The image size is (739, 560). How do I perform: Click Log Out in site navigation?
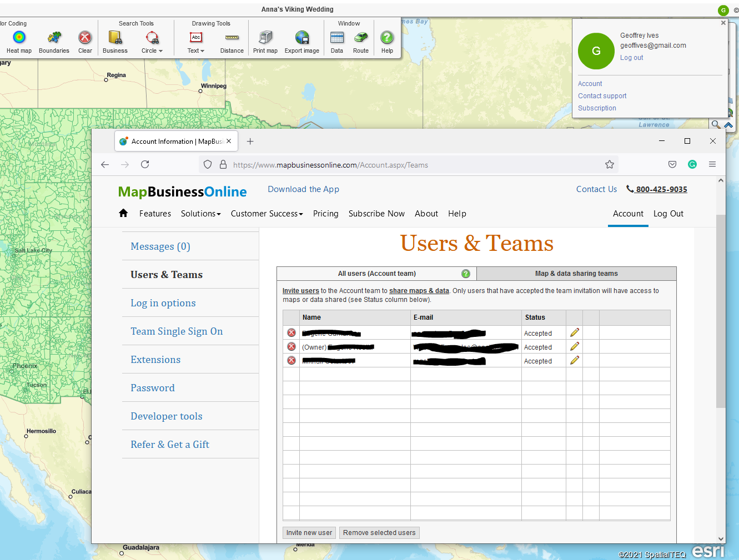pyautogui.click(x=668, y=214)
